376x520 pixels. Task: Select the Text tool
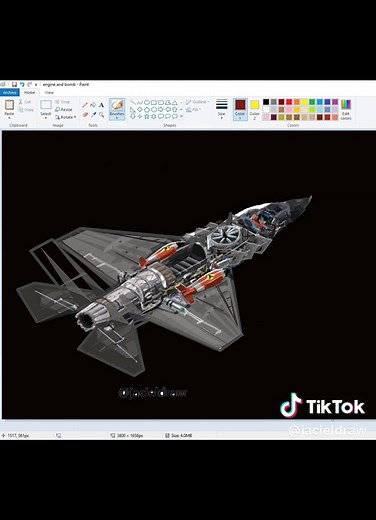pyautogui.click(x=101, y=105)
